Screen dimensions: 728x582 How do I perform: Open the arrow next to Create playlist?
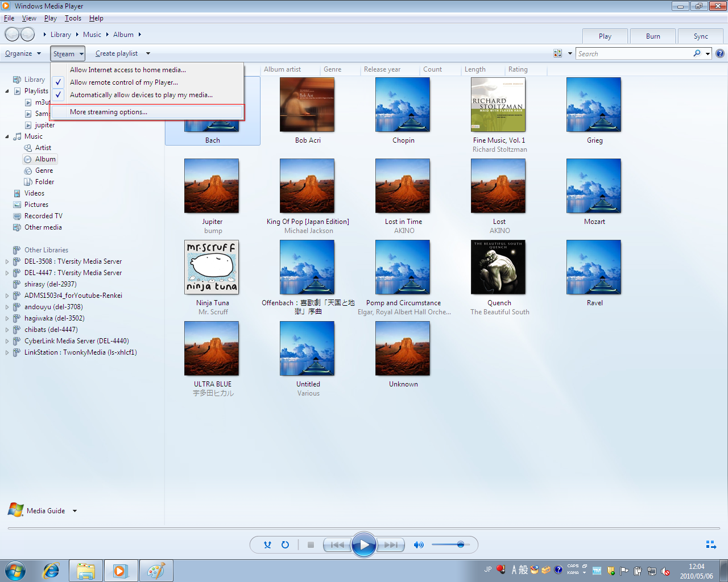148,53
